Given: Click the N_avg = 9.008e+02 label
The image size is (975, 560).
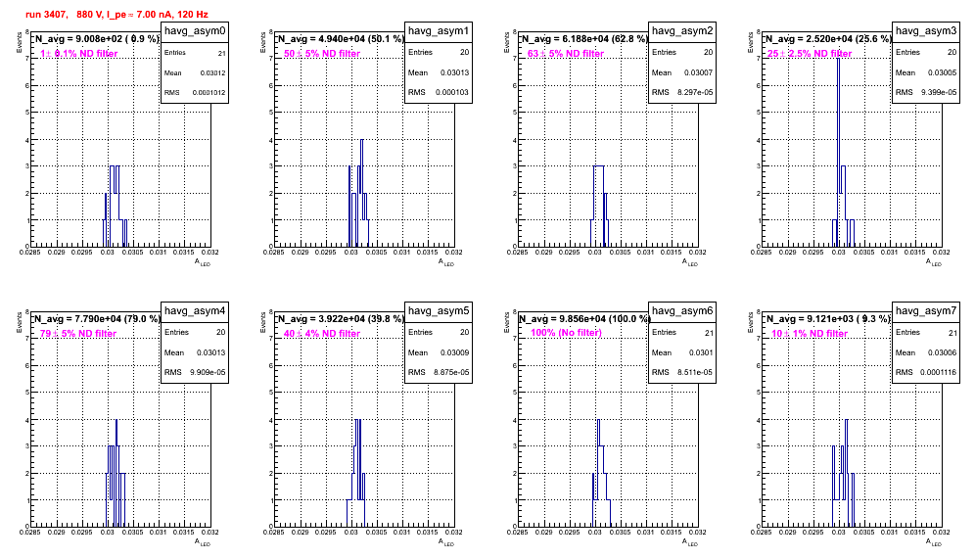Looking at the screenshot, I should pos(97,38).
